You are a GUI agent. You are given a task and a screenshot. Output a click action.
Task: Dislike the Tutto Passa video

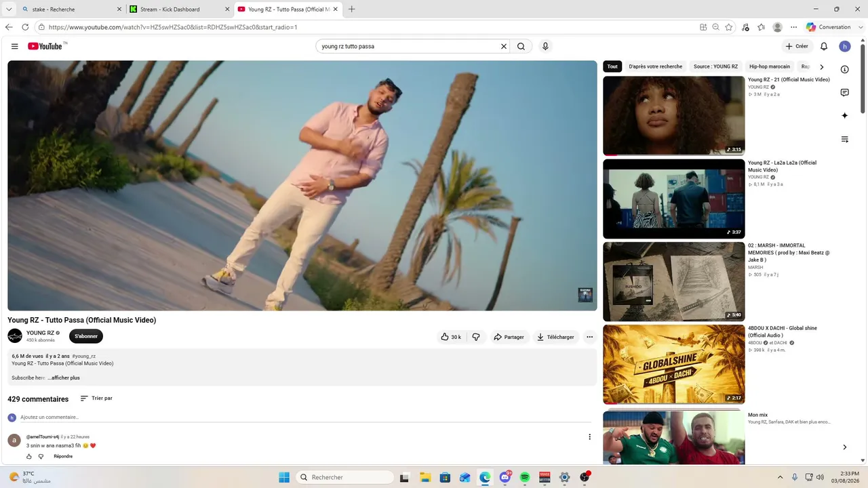tap(476, 337)
